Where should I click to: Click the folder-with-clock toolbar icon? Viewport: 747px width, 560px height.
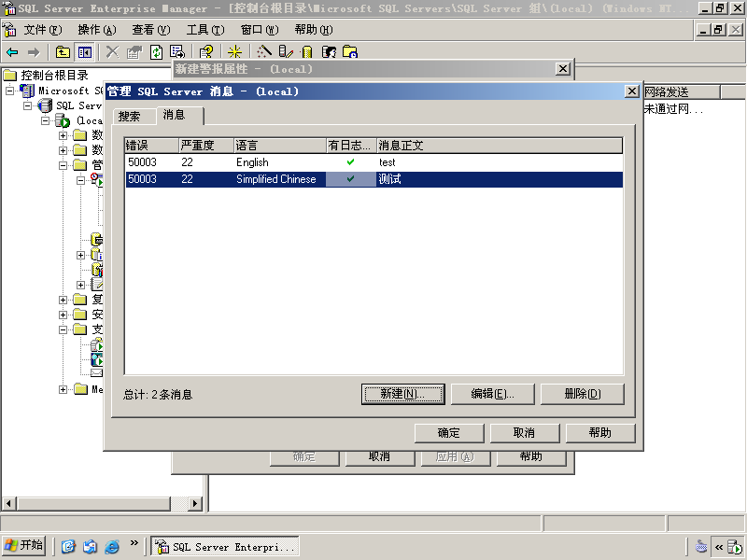(350, 52)
